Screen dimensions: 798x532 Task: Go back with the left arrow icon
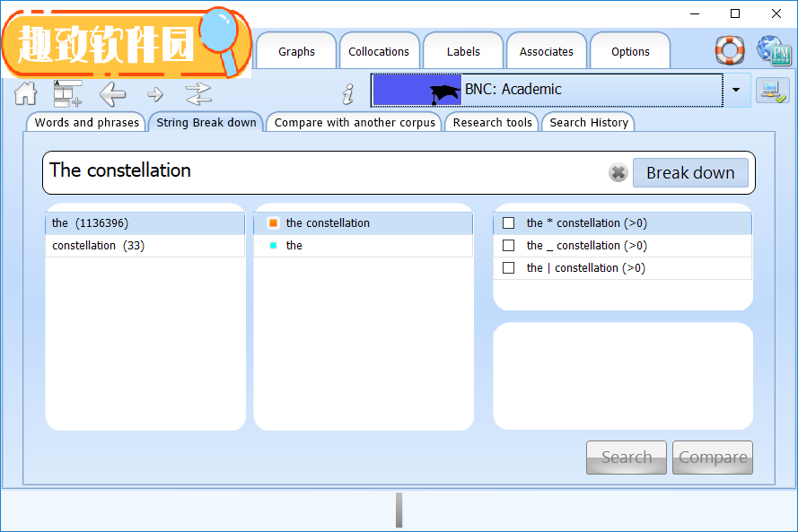click(112, 93)
